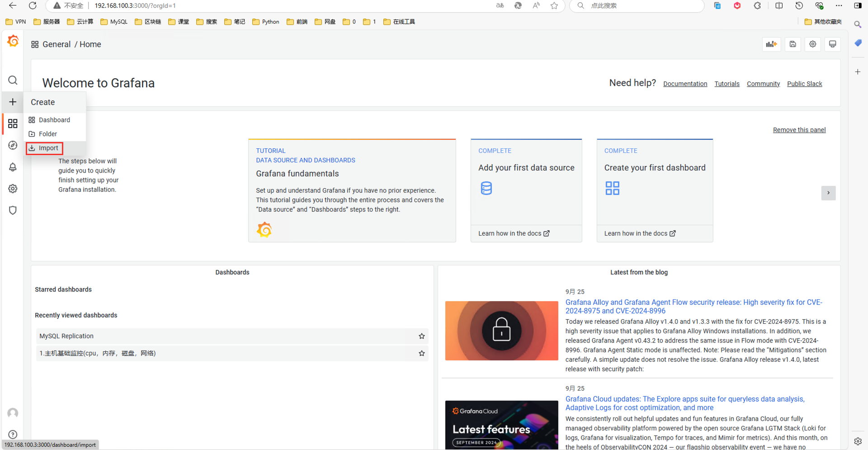Click Home in the breadcrumb
Image resolution: width=868 pixels, height=450 pixels.
pos(90,44)
